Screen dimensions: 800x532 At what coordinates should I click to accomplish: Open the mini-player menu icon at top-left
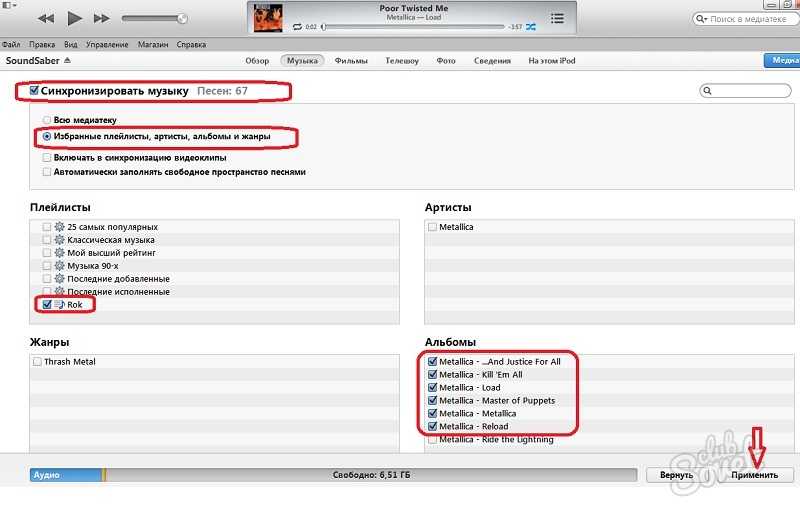[x=10, y=5]
